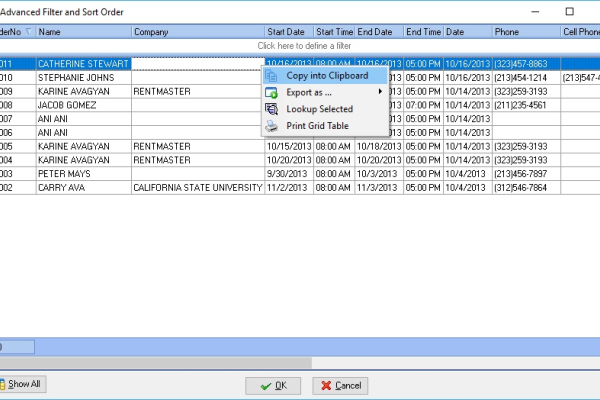This screenshot has height=400, width=600.
Task: Click the filter icon in OrderNo header
Action: (27, 32)
